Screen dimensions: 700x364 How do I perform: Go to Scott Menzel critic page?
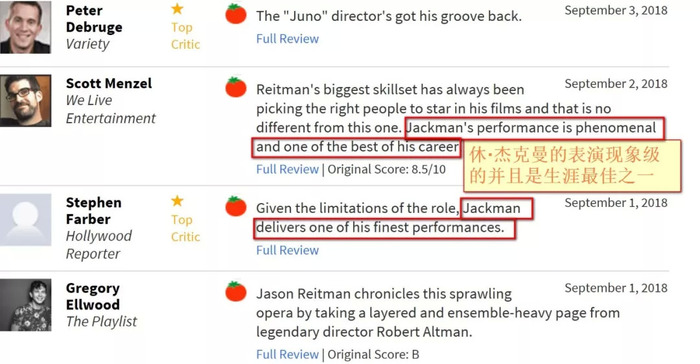109,84
